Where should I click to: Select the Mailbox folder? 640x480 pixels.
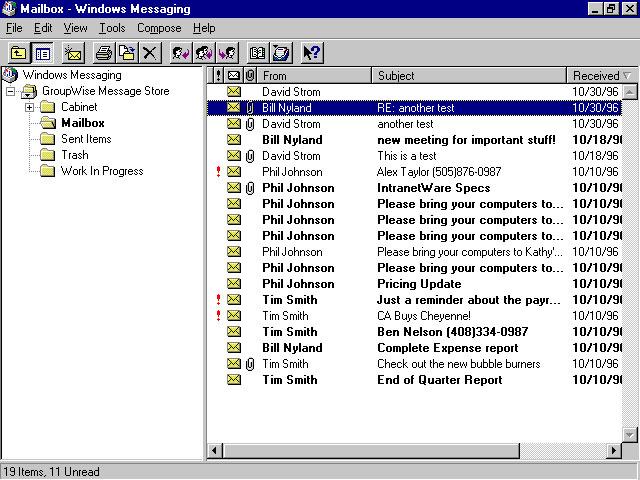click(x=83, y=123)
